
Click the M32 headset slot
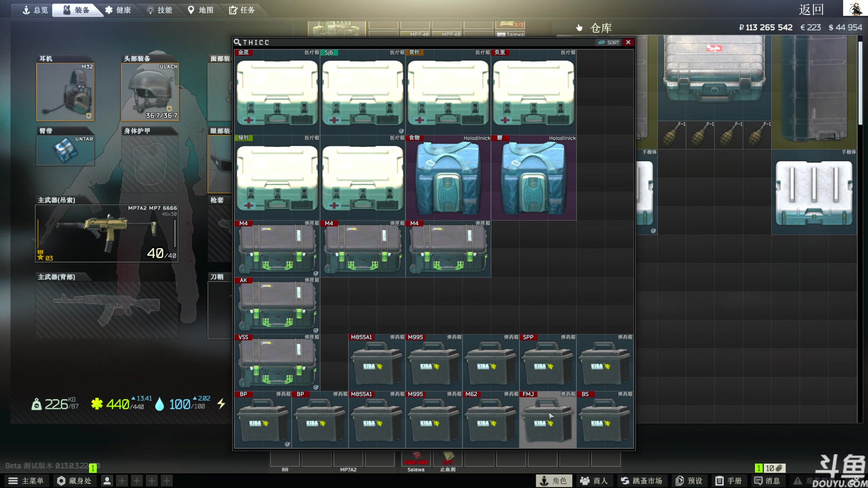(x=66, y=92)
